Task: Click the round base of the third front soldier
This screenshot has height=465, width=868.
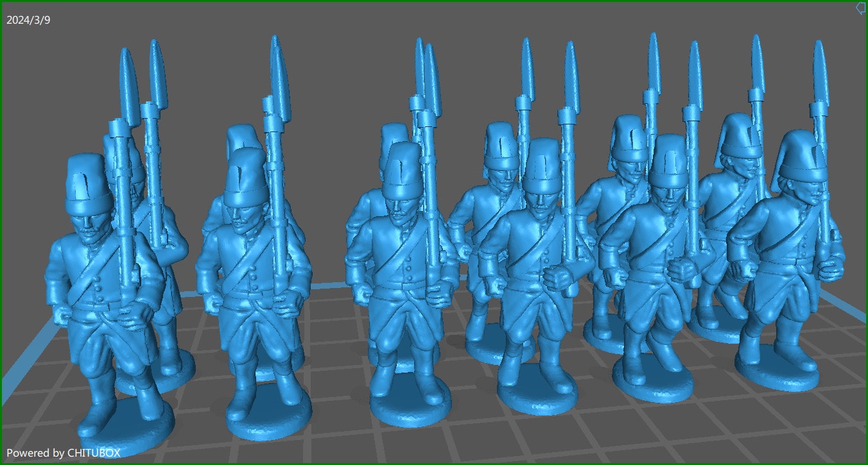Action: (x=408, y=410)
